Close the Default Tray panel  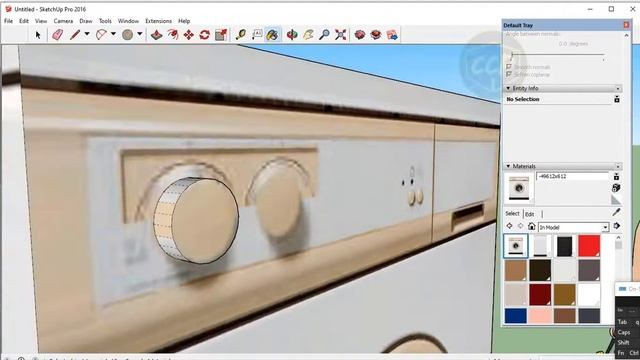click(626, 25)
